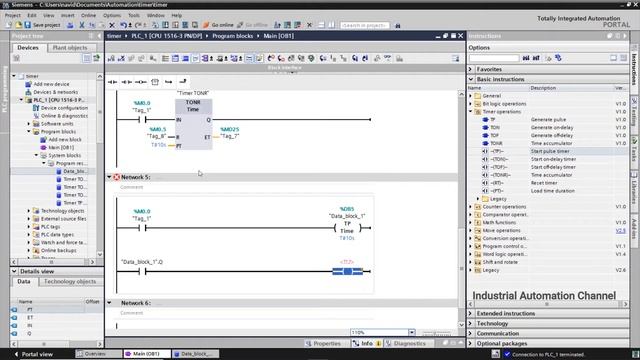Select the highlighted empty coil in Network 5
This screenshot has width=640, height=360.
(347, 271)
